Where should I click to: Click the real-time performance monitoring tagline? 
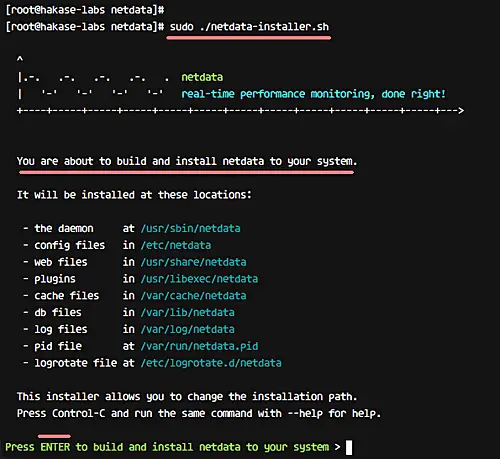point(313,94)
